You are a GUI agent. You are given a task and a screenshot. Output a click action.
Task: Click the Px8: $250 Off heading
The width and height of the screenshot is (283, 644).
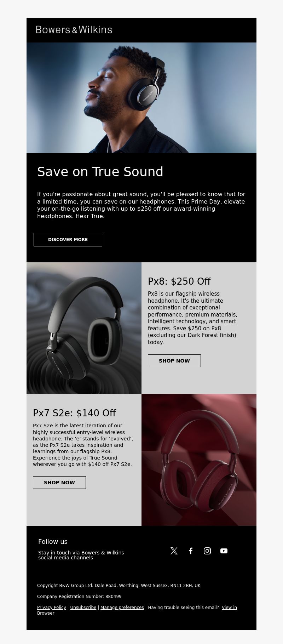tap(179, 281)
